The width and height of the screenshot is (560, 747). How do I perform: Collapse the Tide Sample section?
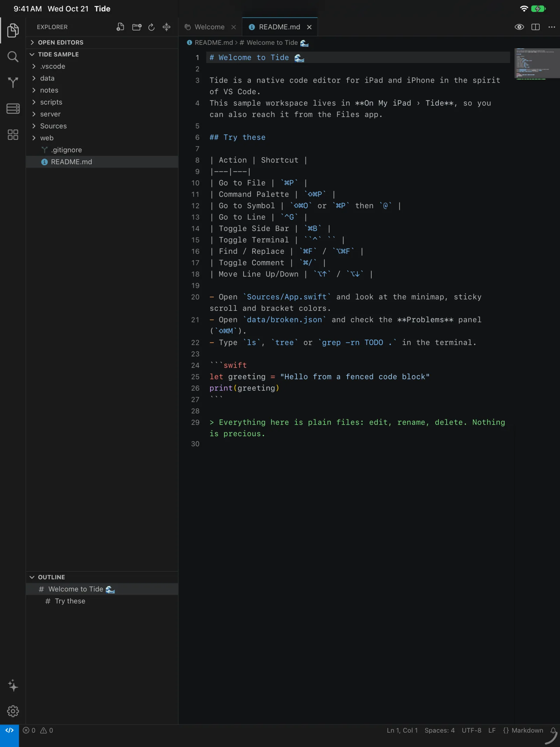[102, 54]
